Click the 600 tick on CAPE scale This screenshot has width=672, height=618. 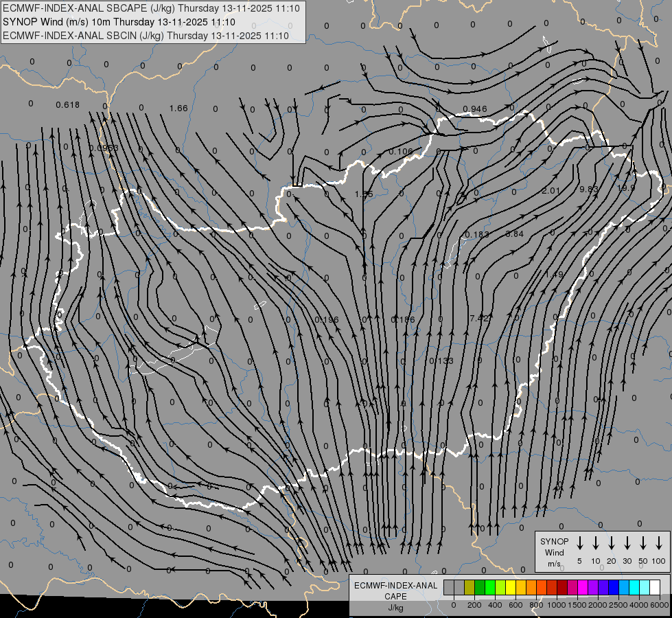coord(515,605)
